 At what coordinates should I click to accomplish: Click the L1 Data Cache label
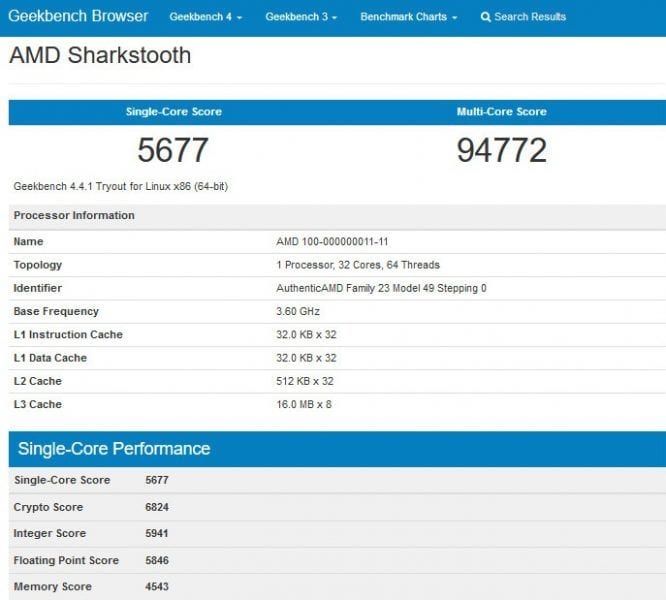50,358
